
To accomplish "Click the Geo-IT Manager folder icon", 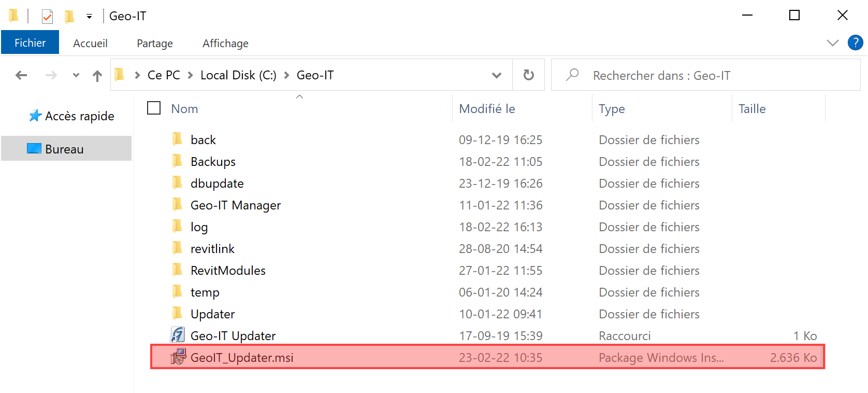I will click(177, 204).
